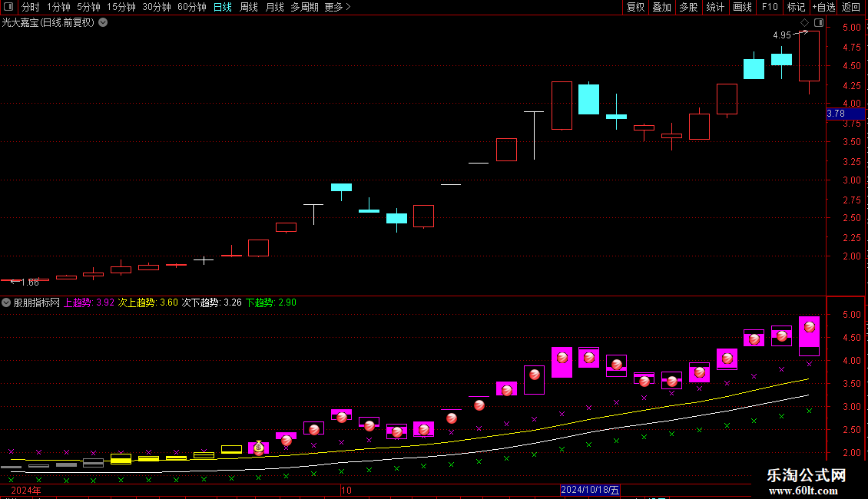Click the diamond icon at chart top-right
Image resolution: width=868 pixels, height=499 pixels.
pyautogui.click(x=804, y=23)
